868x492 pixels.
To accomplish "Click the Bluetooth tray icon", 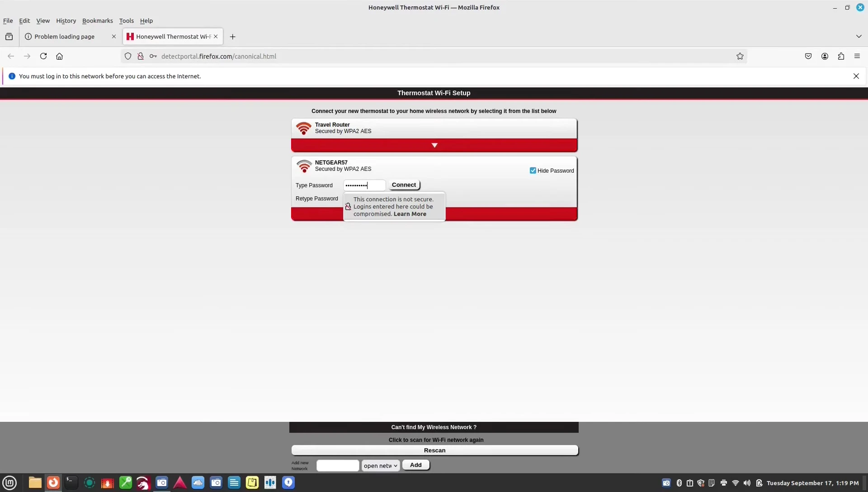I will tap(679, 483).
